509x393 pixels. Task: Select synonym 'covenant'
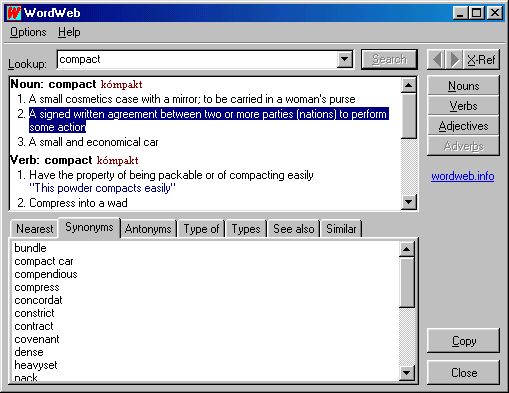[x=37, y=339]
